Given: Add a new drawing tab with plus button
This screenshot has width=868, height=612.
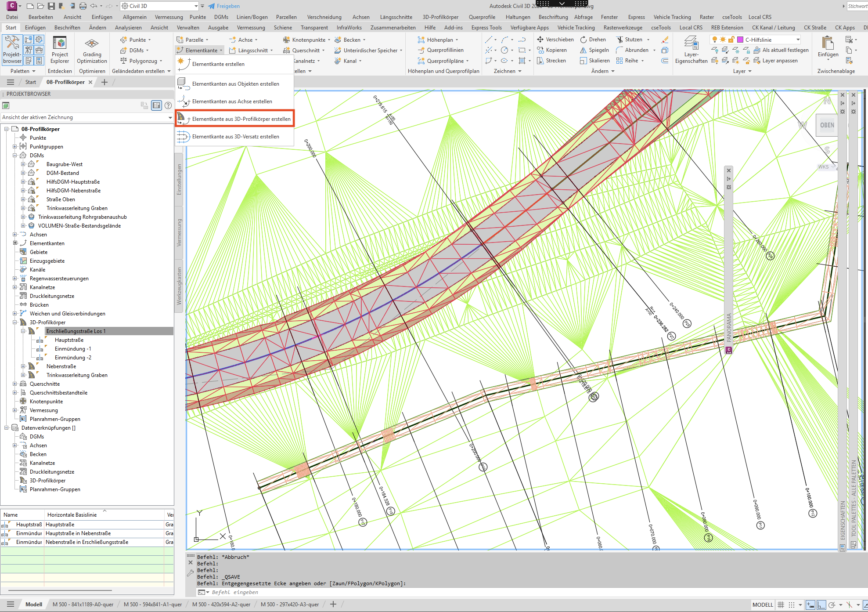Looking at the screenshot, I should (104, 82).
